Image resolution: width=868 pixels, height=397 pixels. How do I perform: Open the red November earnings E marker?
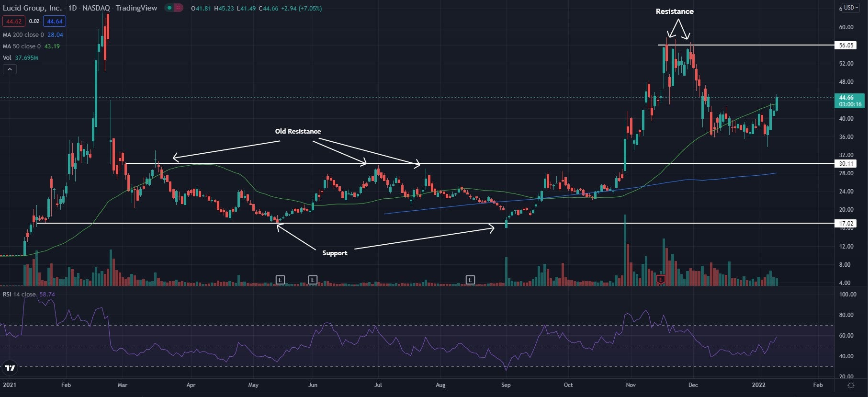pos(661,280)
